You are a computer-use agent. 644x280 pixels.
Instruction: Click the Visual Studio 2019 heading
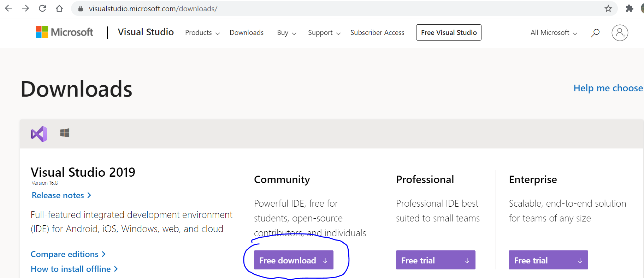click(x=83, y=172)
